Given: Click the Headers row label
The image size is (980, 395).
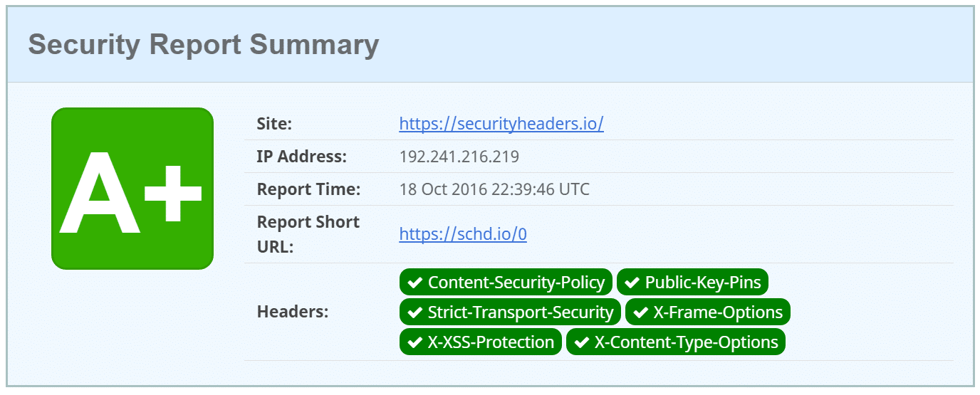Looking at the screenshot, I should (x=292, y=312).
